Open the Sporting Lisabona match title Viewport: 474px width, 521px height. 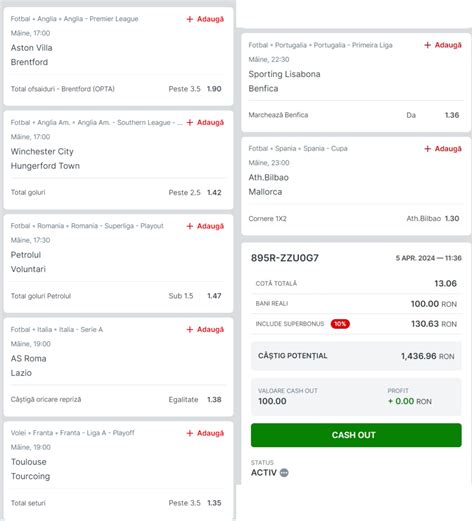[284, 74]
